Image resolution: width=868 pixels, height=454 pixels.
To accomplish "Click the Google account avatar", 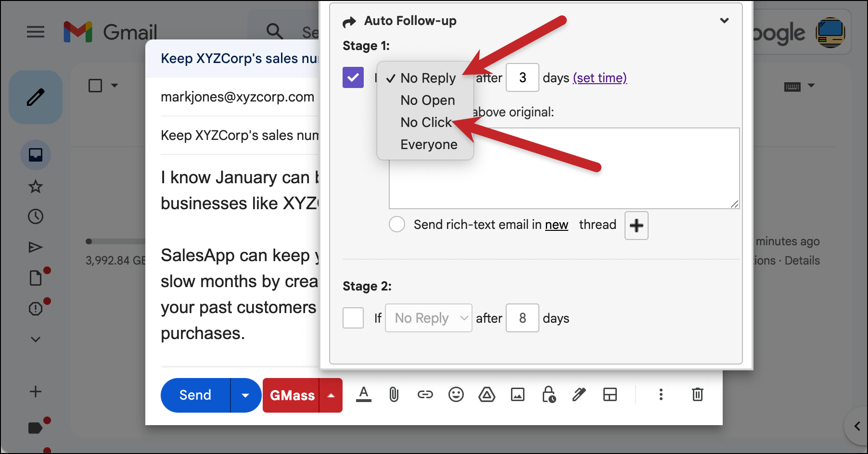I will pos(830,32).
